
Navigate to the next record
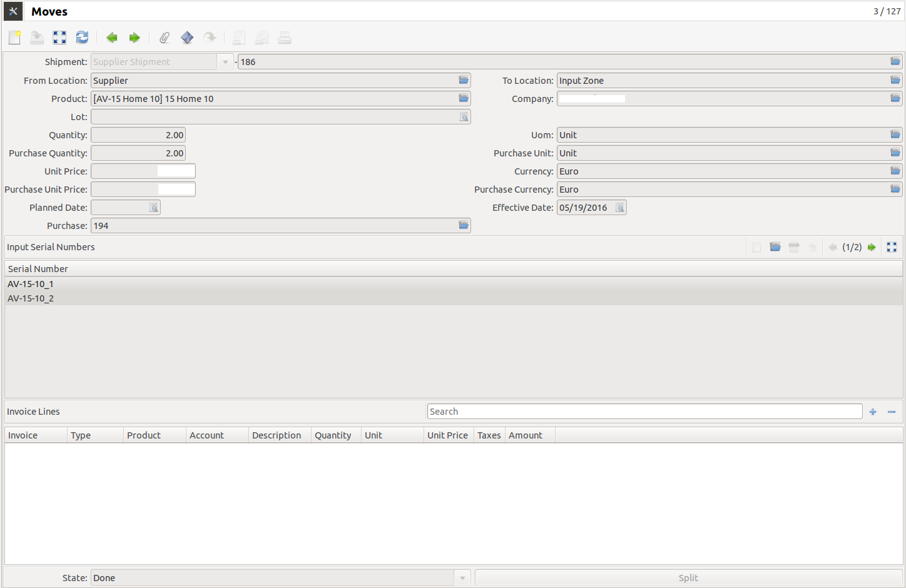click(134, 38)
